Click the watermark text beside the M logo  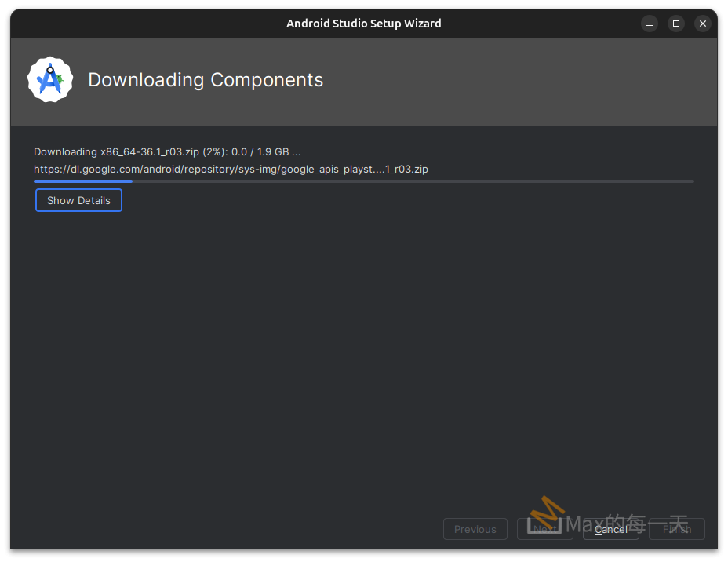(628, 523)
